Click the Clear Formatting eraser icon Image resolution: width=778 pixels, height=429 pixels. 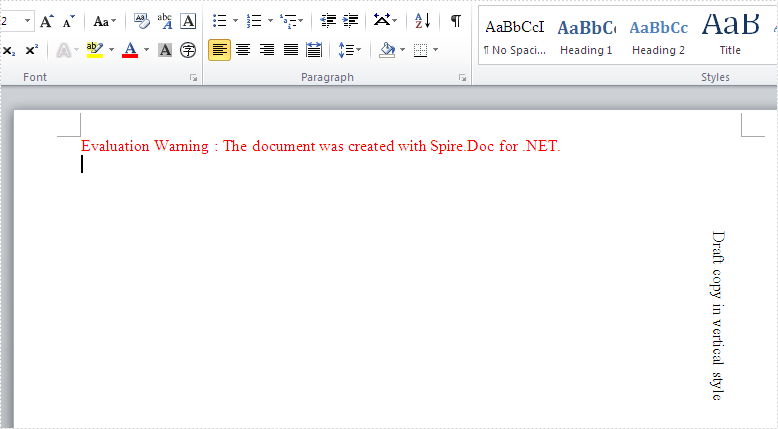pyautogui.click(x=142, y=21)
